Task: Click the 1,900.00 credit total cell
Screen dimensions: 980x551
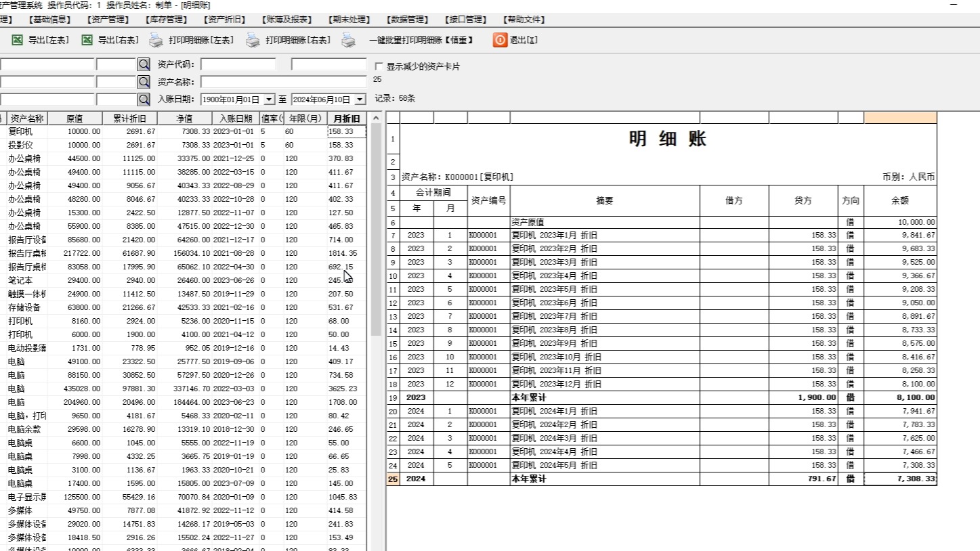Action: 803,397
